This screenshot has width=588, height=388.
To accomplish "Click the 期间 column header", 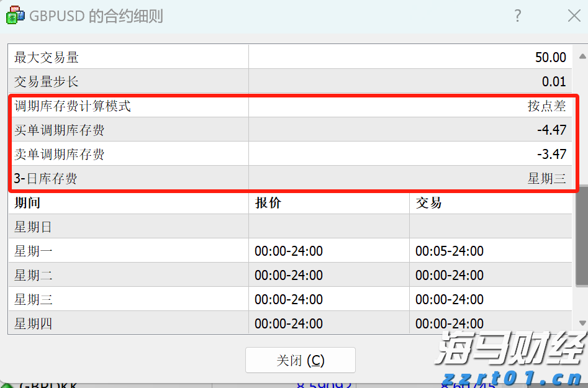I will [26, 202].
